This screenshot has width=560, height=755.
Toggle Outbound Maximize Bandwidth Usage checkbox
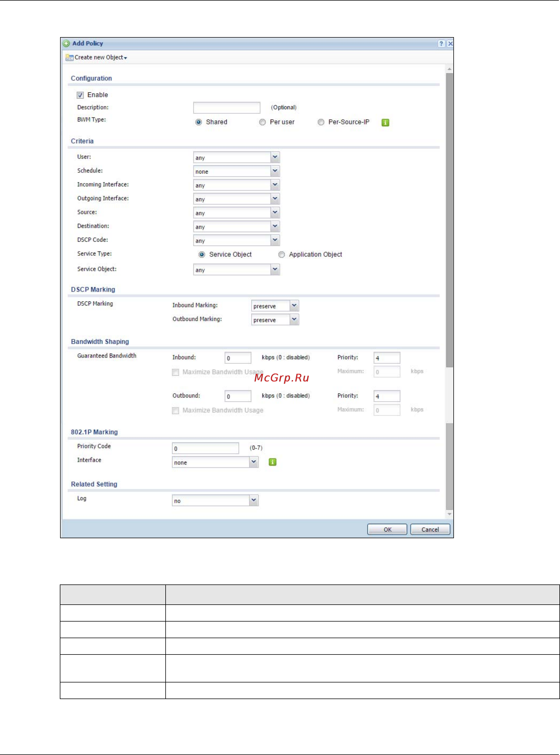(176, 411)
